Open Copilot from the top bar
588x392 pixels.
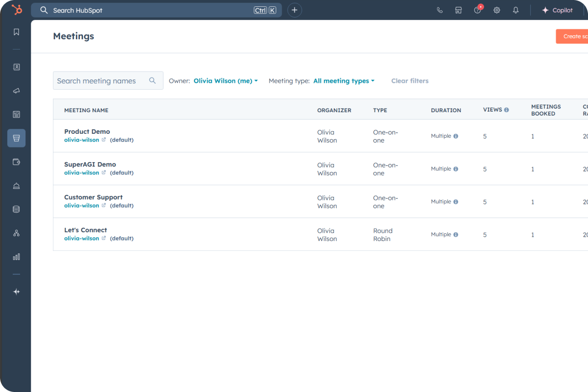[557, 10]
